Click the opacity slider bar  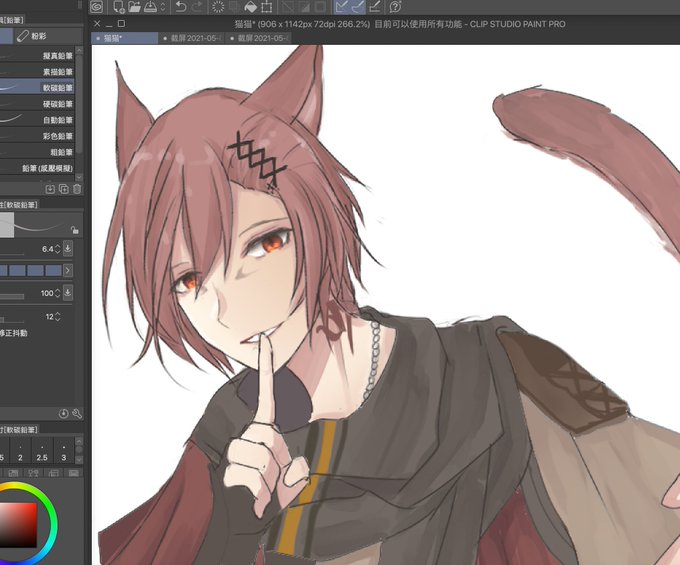(x=12, y=297)
